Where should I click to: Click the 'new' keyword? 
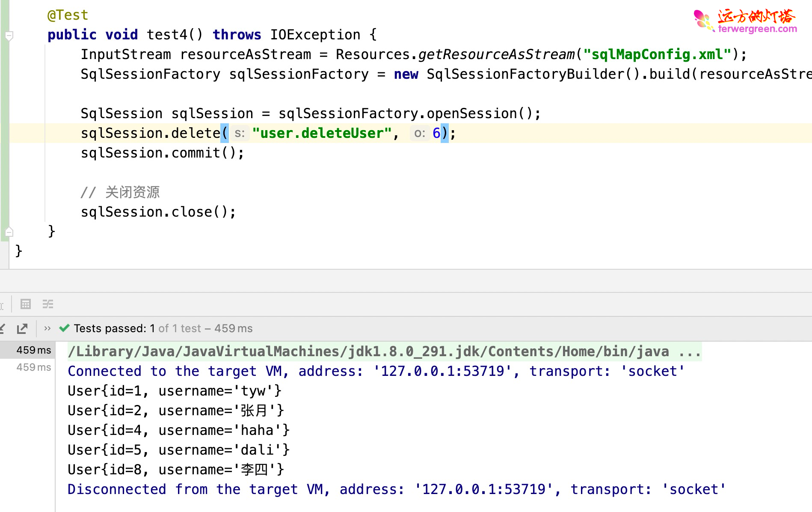click(x=406, y=74)
